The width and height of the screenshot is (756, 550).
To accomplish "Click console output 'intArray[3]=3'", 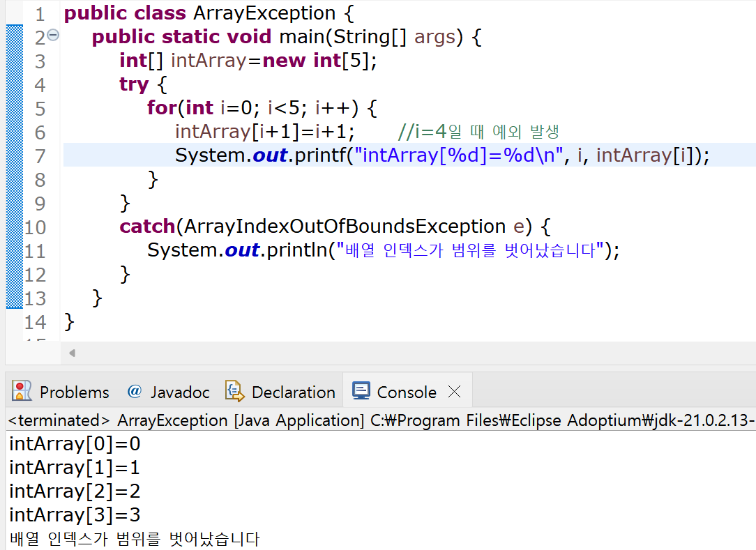I will click(x=75, y=515).
